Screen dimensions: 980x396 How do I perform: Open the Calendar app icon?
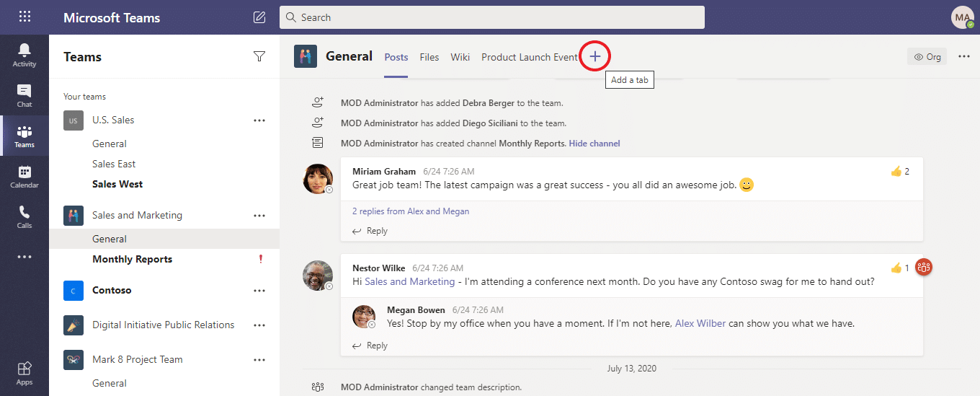[24, 176]
